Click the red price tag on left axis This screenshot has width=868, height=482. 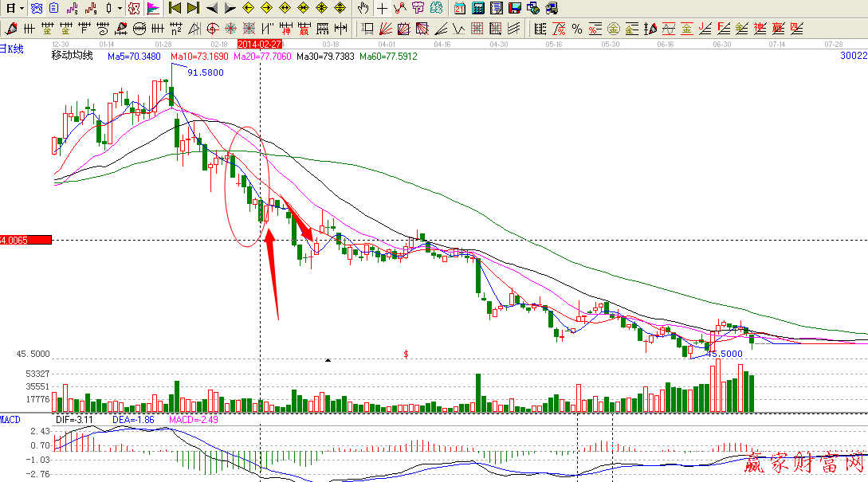[x=26, y=239]
